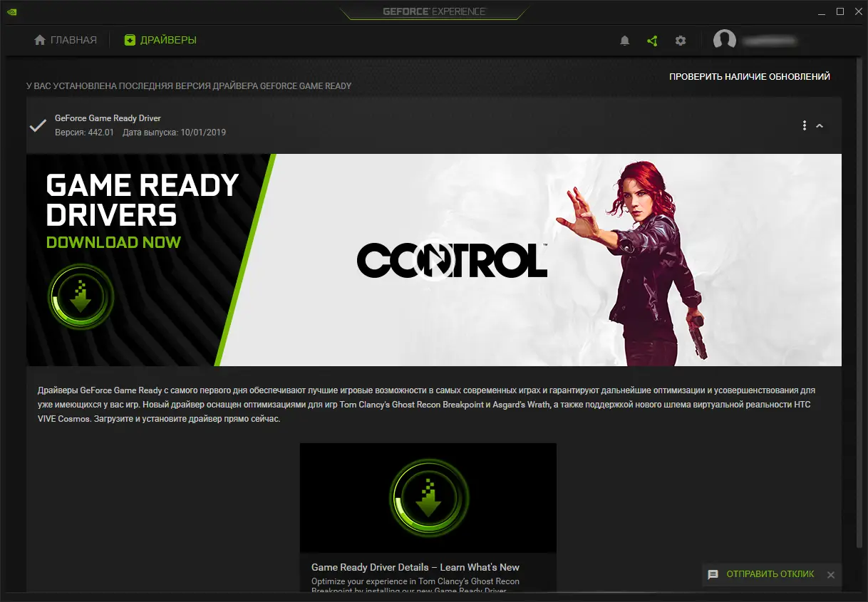Collapse the driver details chevron
The width and height of the screenshot is (868, 602).
point(820,125)
